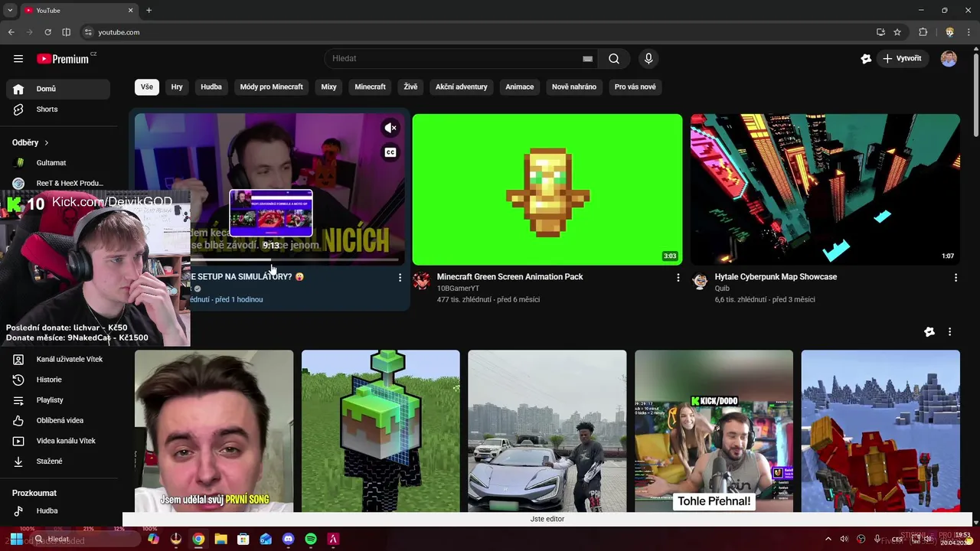Close the YouTube browser tab

coord(130,11)
